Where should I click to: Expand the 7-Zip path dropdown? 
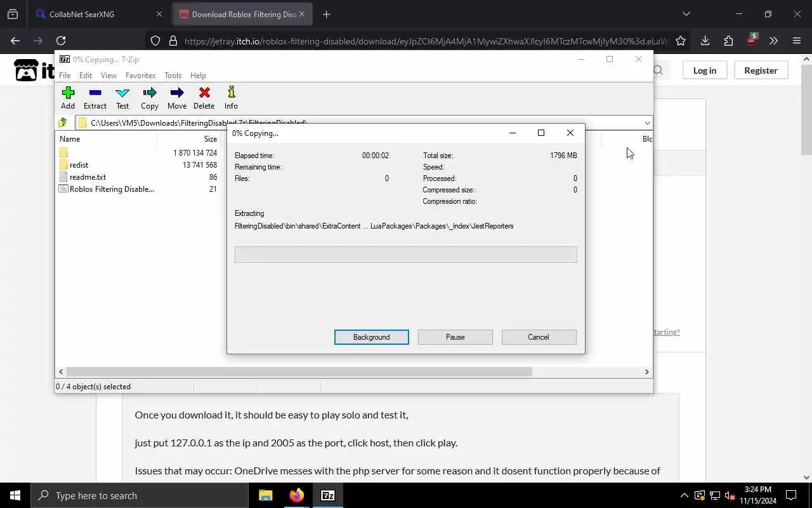(x=647, y=123)
